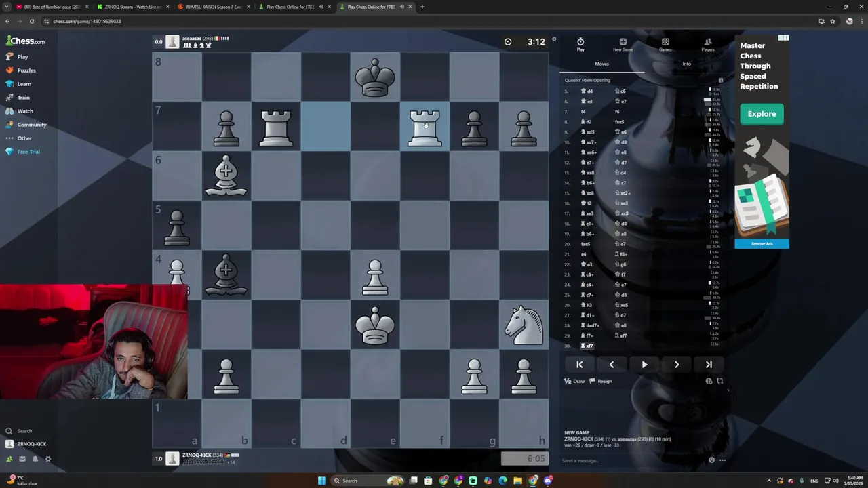The width and height of the screenshot is (868, 488).
Task: Open the sidebar Search
Action: click(x=19, y=431)
